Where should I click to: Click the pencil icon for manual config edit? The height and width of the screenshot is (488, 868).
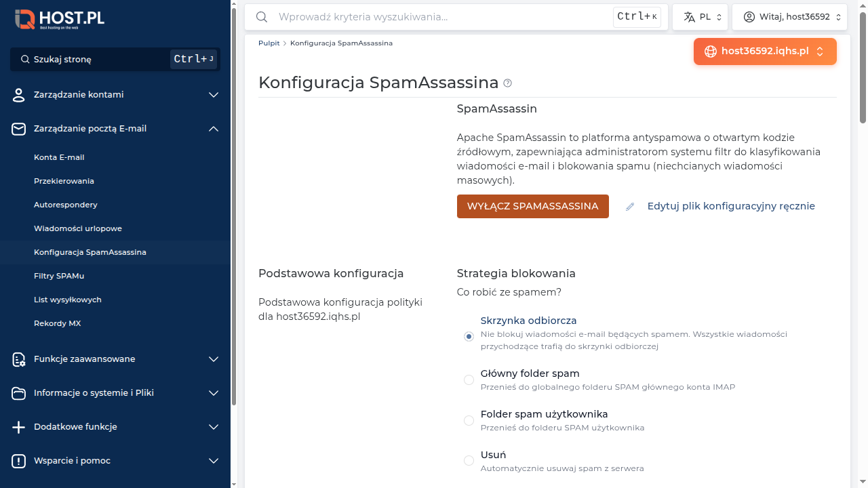[630, 207]
